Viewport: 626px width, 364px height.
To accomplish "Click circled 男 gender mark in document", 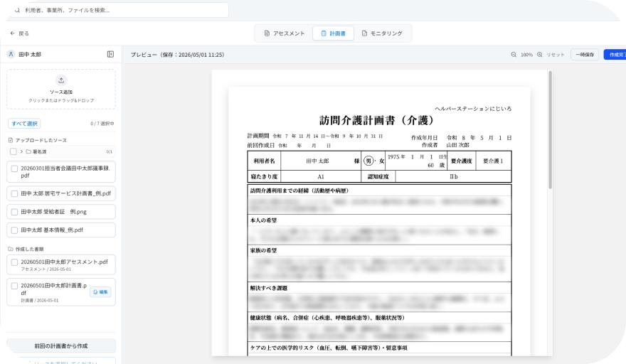I will click(x=368, y=161).
